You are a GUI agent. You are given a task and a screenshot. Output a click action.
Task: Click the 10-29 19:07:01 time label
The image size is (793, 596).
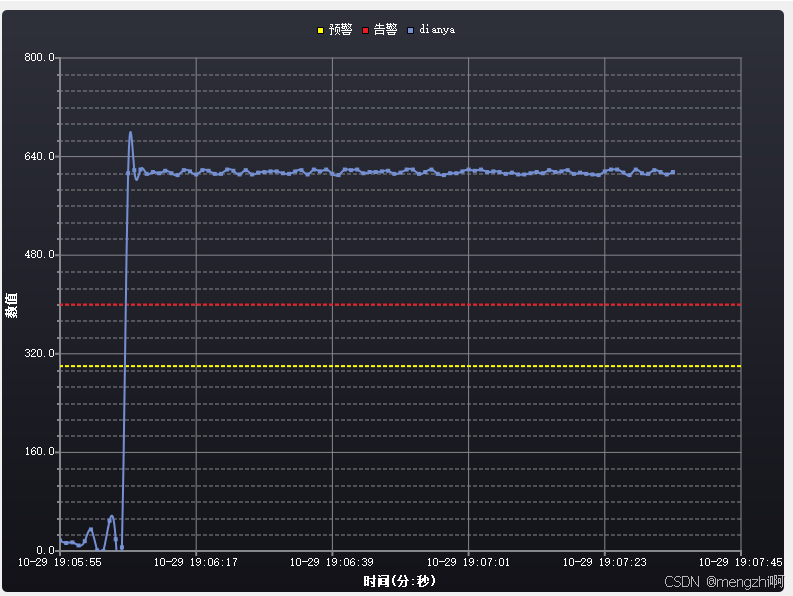click(468, 562)
